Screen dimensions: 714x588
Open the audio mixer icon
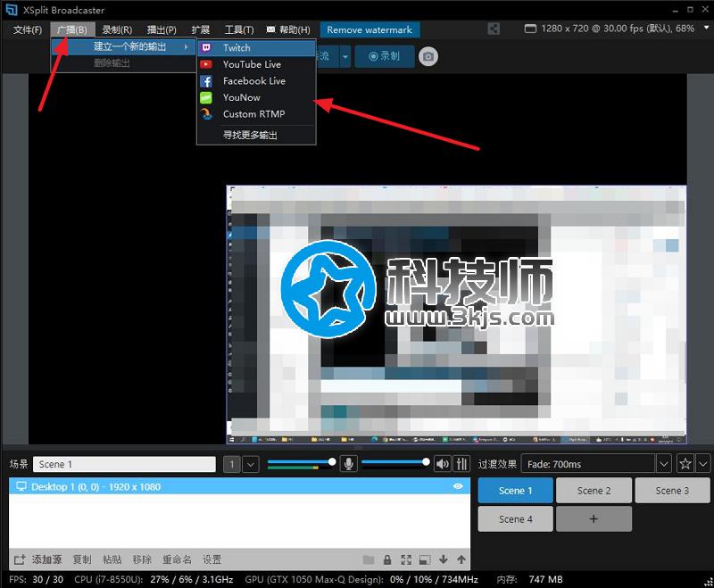click(x=461, y=464)
